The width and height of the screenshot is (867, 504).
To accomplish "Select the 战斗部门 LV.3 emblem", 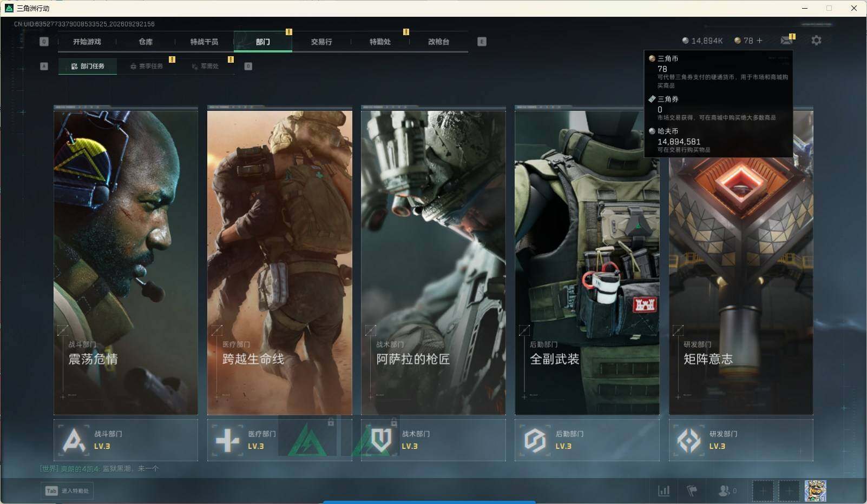I will click(74, 440).
